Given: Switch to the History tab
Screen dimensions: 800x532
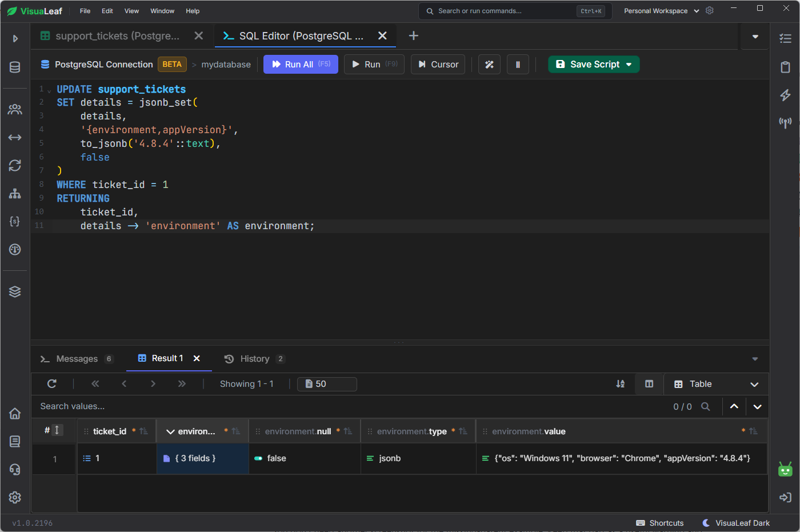Looking at the screenshot, I should (254, 359).
